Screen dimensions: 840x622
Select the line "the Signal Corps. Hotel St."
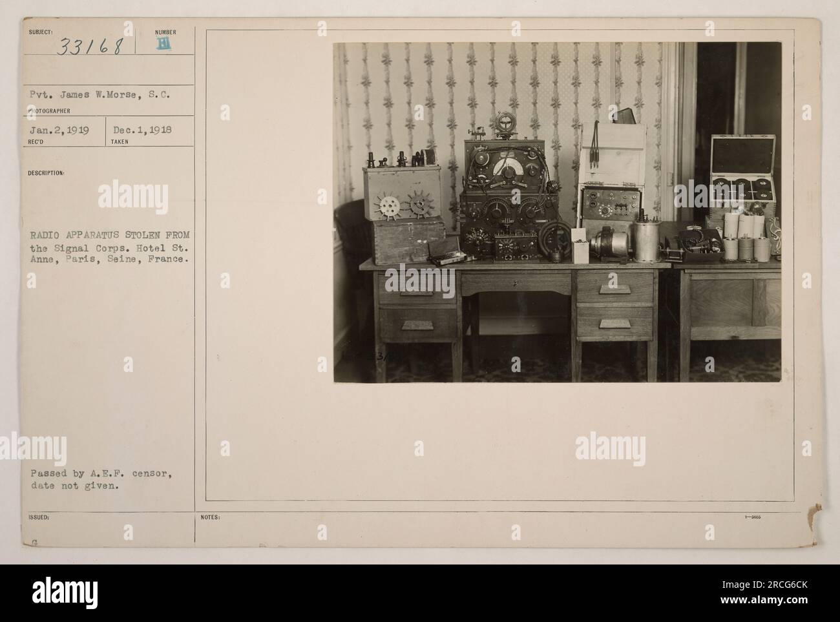[109, 247]
